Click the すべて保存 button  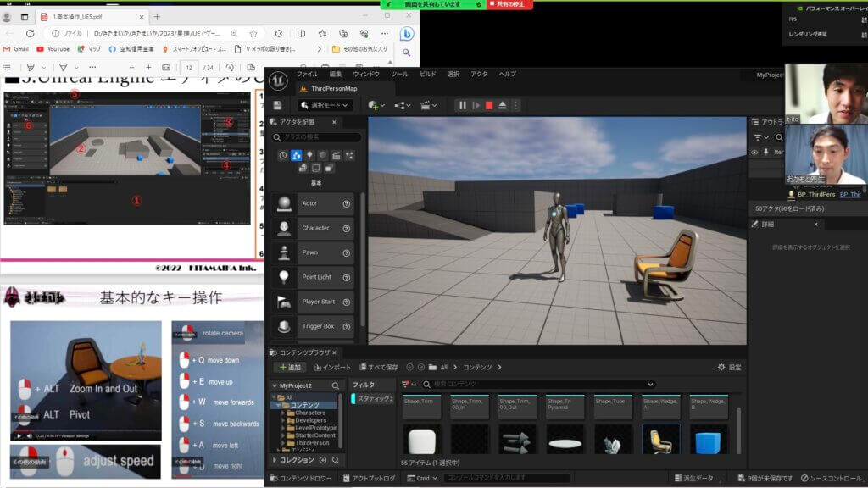(x=379, y=368)
